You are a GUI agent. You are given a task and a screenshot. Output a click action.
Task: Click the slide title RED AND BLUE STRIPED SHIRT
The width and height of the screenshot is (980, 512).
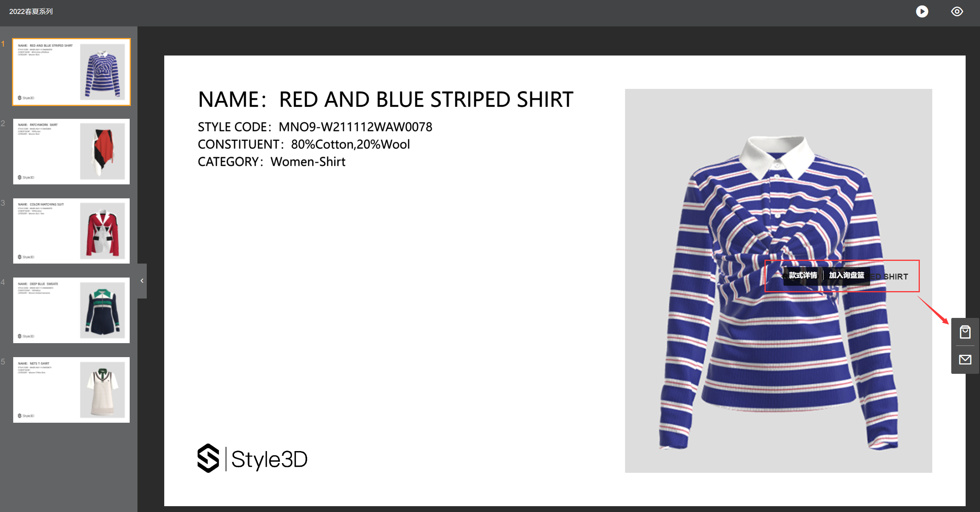click(426, 99)
